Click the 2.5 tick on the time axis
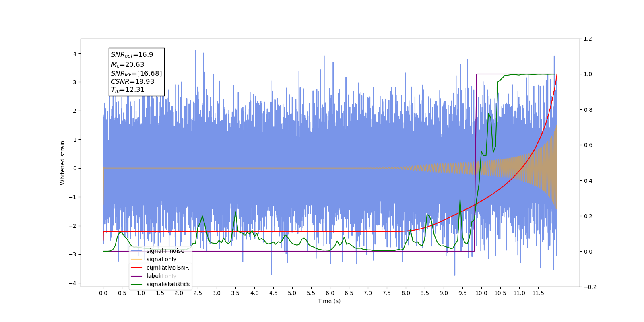 point(198,293)
